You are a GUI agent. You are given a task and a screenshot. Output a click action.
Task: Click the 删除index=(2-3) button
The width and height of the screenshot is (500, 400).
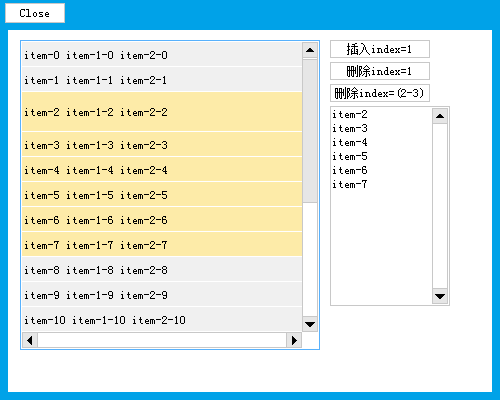(x=380, y=93)
